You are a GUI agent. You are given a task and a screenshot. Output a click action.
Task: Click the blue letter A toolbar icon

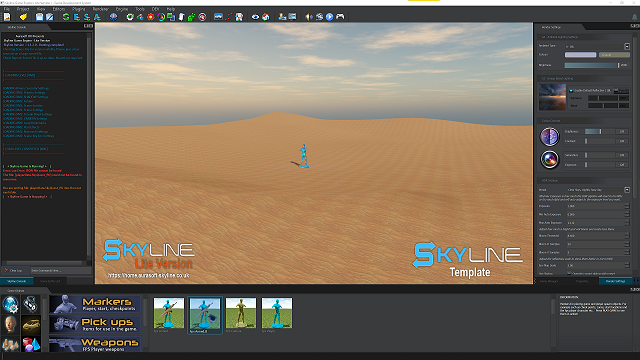point(97,17)
